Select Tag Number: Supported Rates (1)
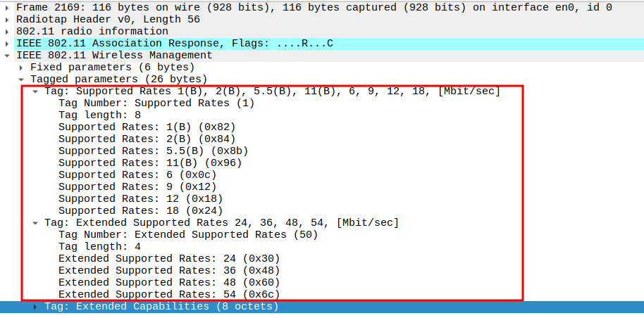644x318 pixels. tap(156, 103)
